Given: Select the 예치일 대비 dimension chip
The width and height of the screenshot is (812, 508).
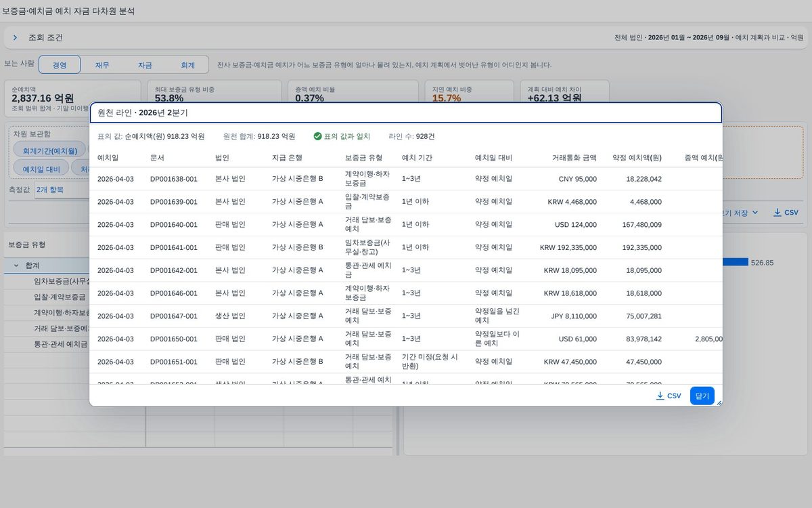Looking at the screenshot, I should (x=41, y=169).
